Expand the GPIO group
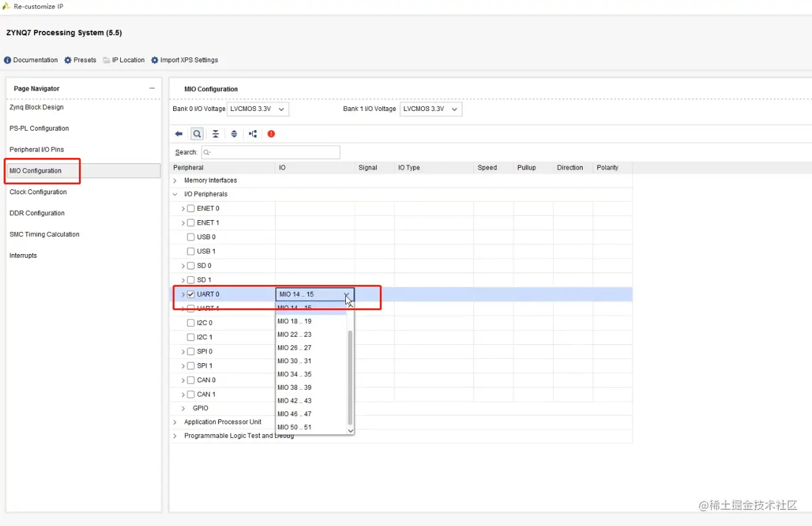This screenshot has width=812, height=526. pos(183,408)
